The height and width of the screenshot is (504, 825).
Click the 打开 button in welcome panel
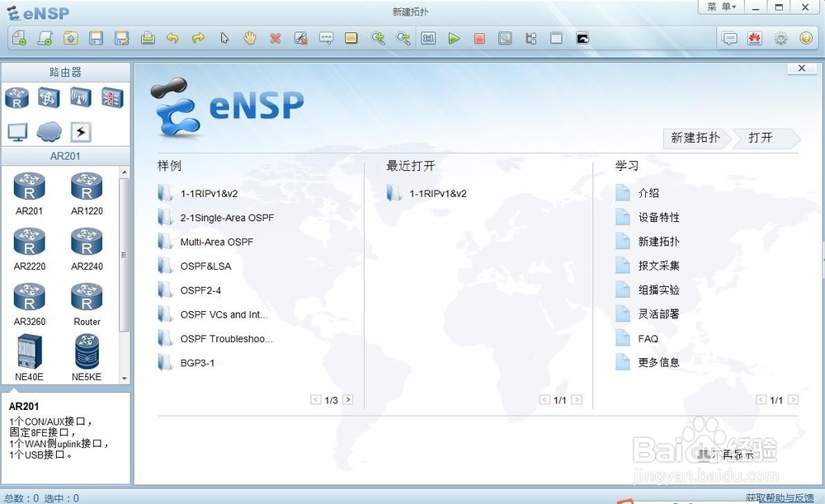pyautogui.click(x=765, y=138)
